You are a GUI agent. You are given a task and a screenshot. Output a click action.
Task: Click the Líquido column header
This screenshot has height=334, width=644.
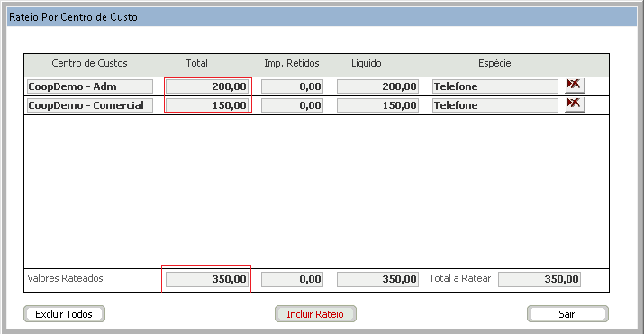coord(367,63)
